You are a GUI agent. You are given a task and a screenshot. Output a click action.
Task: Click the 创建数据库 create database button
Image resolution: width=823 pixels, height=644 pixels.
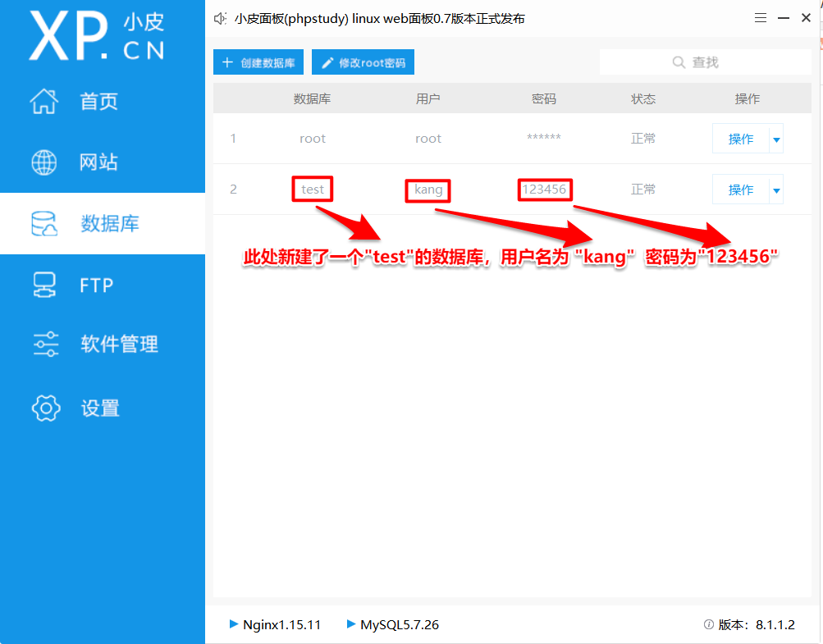click(x=258, y=62)
